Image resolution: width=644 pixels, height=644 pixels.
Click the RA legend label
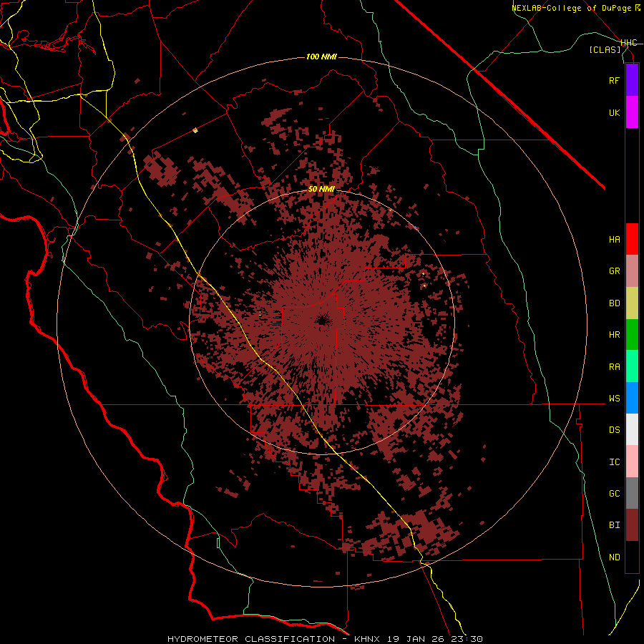614,367
